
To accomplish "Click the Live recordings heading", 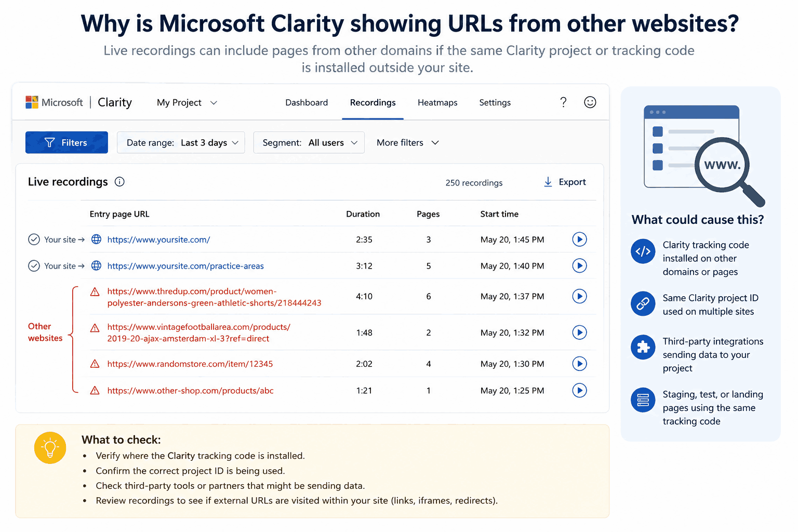I will pos(68,182).
